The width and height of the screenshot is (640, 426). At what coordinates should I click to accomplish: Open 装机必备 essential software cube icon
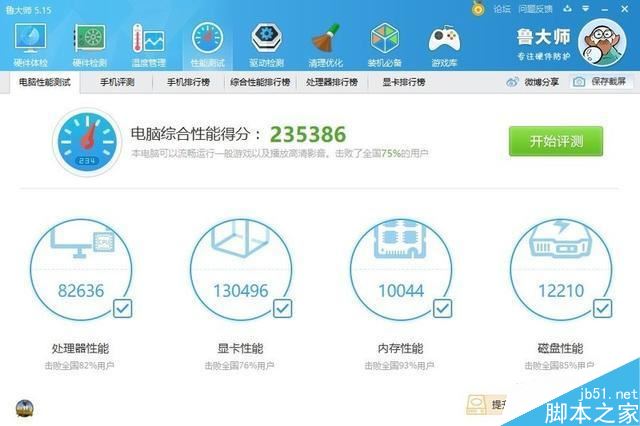[x=384, y=38]
